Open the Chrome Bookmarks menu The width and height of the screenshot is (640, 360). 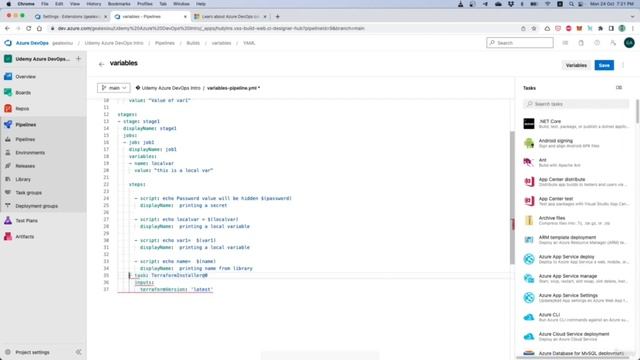pos(119,4)
